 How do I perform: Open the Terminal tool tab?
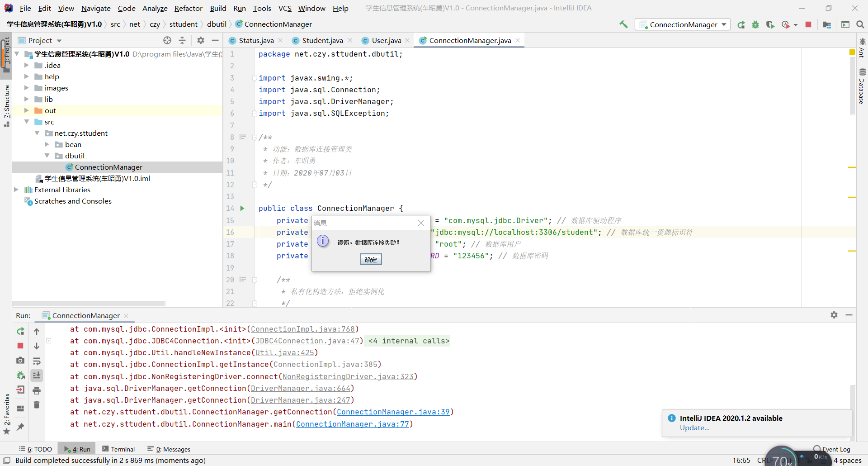tap(118, 449)
